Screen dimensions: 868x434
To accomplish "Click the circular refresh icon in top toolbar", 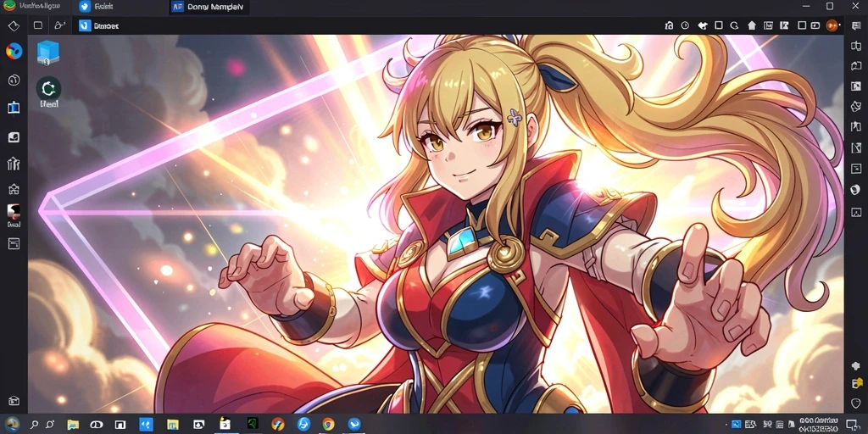I will click(x=735, y=25).
